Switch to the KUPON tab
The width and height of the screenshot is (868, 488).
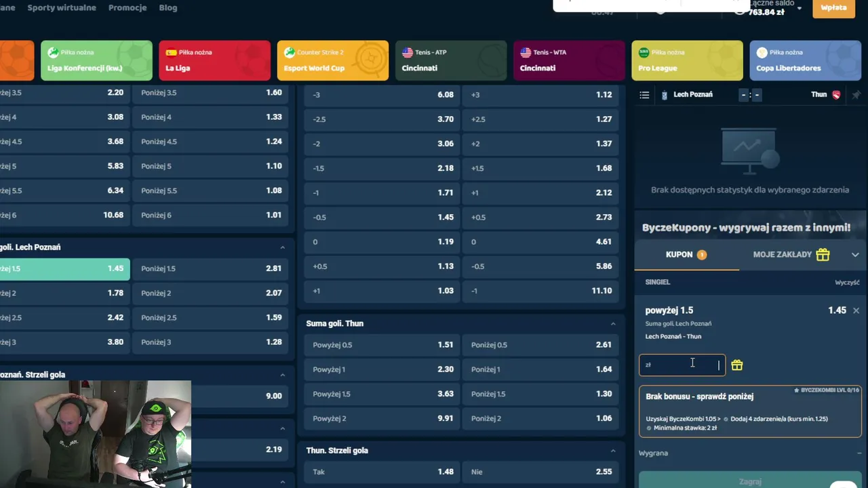(x=686, y=255)
